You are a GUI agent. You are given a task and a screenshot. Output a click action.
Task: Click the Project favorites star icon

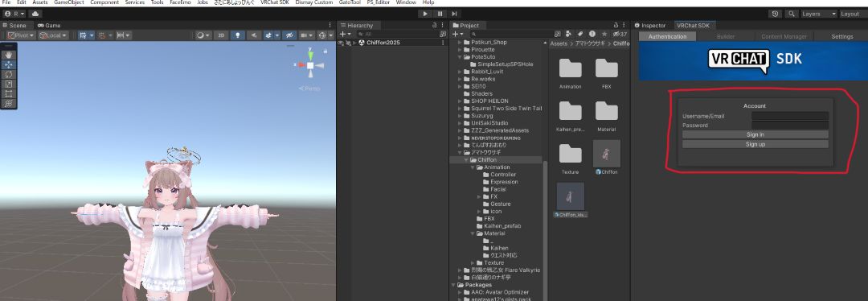click(x=604, y=34)
